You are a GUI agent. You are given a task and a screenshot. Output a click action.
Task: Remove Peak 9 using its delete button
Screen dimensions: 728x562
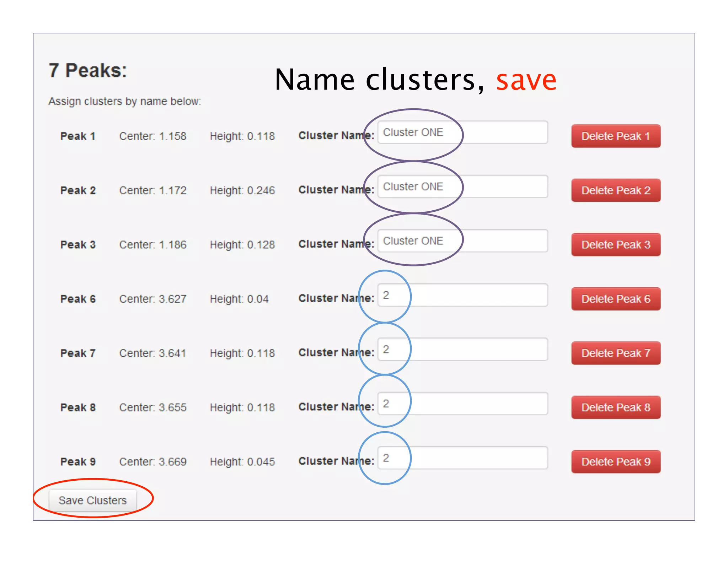[x=616, y=461]
